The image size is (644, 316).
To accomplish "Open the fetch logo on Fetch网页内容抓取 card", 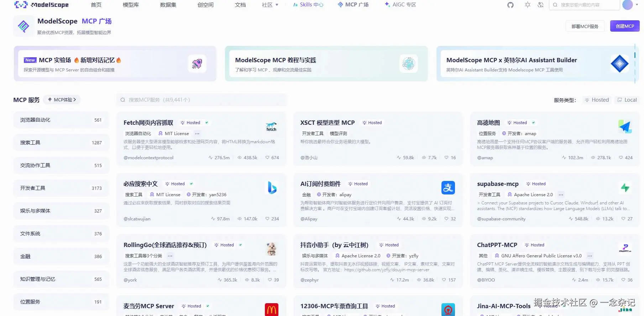I will coord(271,127).
